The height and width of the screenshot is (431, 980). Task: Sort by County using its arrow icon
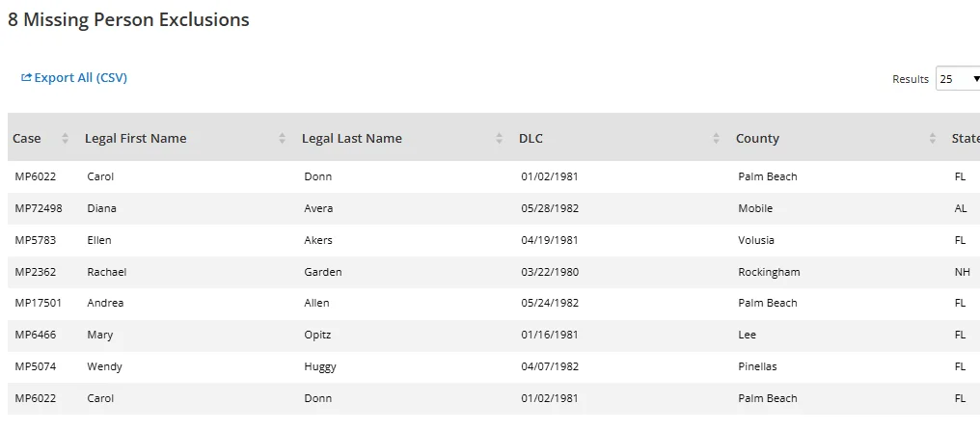[933, 139]
